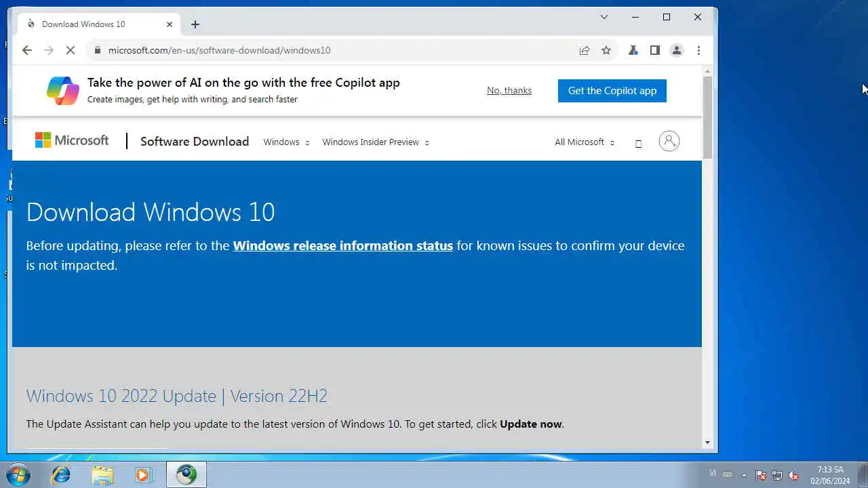Click Get the Copilot app button
This screenshot has height=488, width=868.
(612, 91)
